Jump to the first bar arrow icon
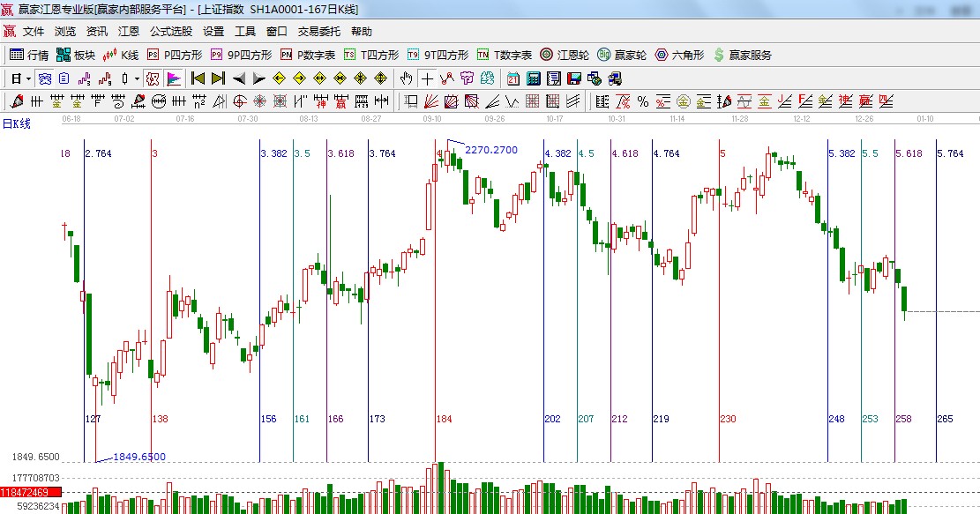 (198, 78)
